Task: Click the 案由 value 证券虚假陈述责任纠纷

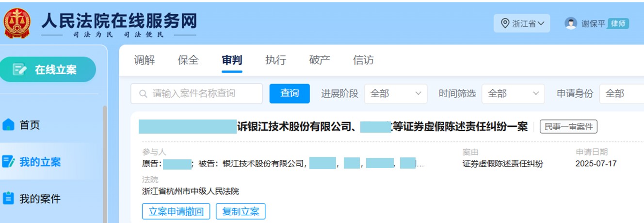Action: [x=503, y=164]
